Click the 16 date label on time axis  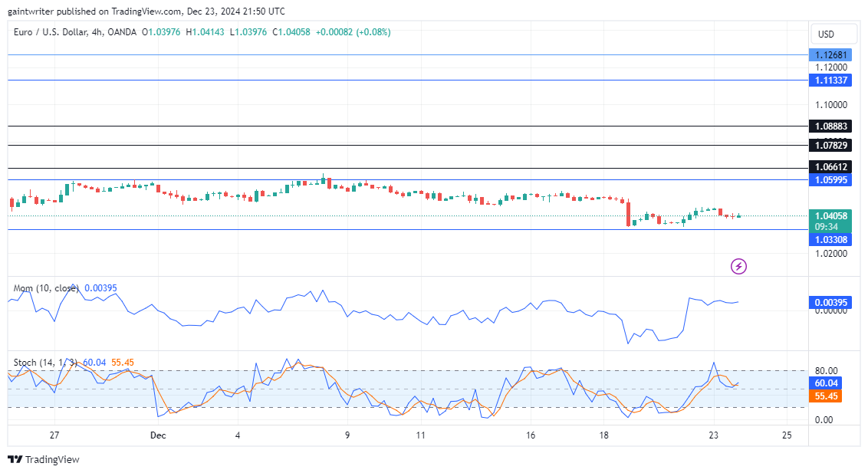coord(531,435)
